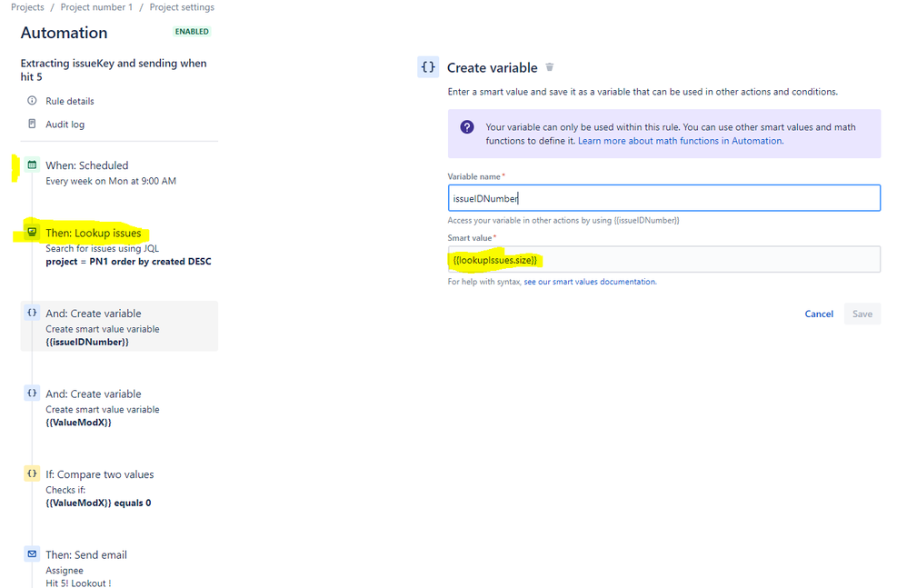
Task: Focus the Variable name input field
Action: [x=664, y=198]
